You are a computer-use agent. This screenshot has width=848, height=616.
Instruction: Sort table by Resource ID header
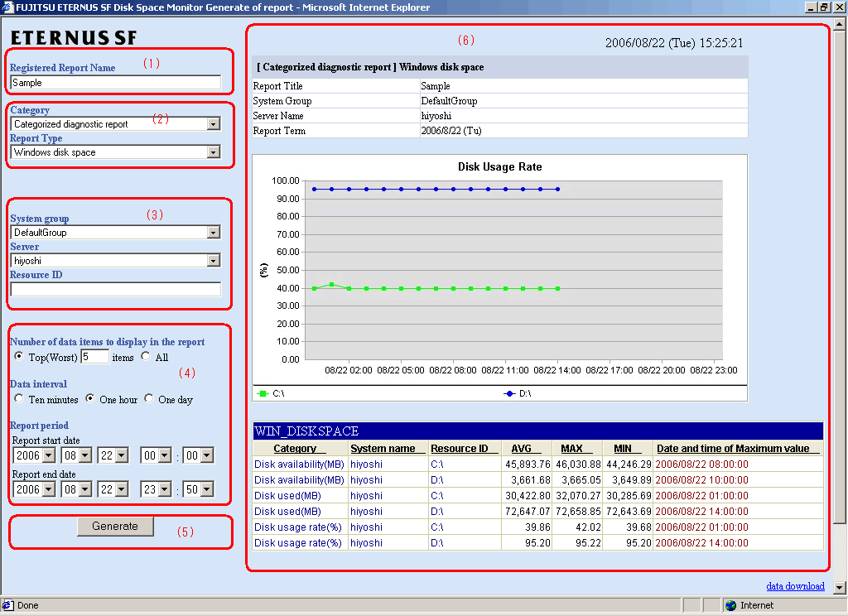pos(459,449)
